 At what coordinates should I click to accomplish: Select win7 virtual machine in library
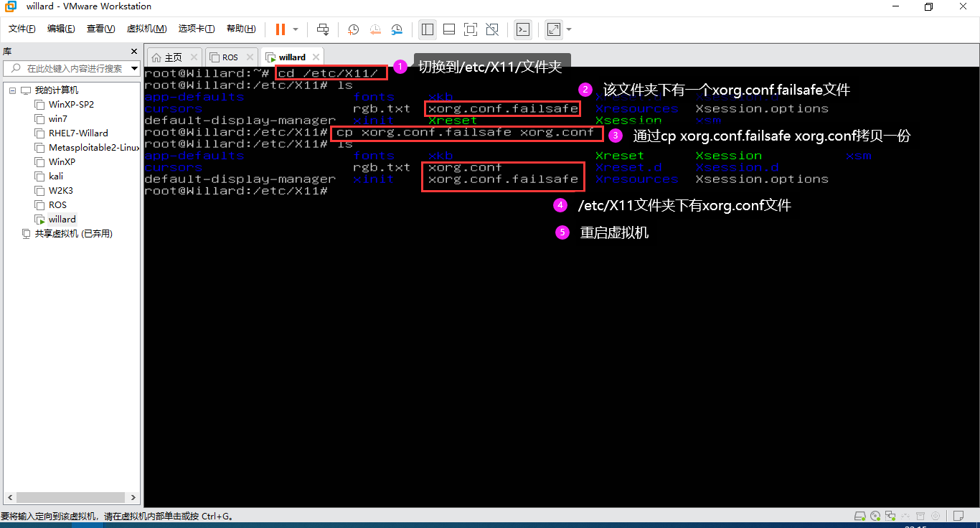[57, 119]
